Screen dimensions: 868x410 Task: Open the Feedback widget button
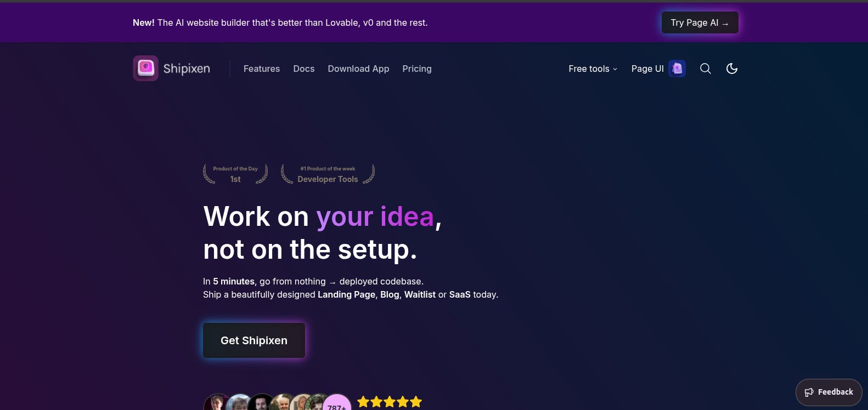(828, 392)
